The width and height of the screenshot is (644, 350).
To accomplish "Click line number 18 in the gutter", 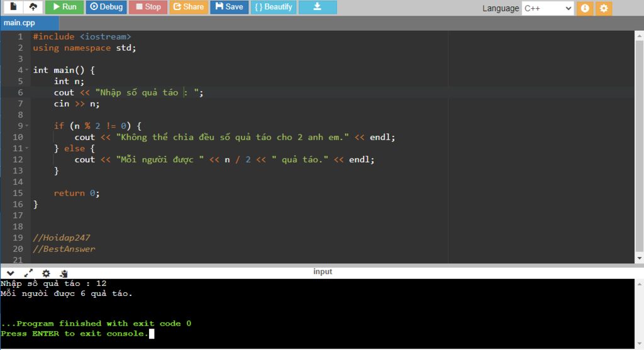I will tap(18, 226).
